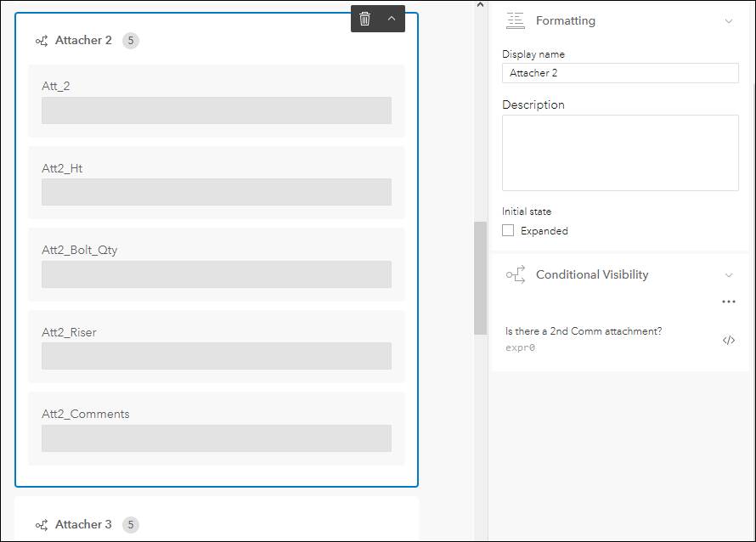The width and height of the screenshot is (756, 542).
Task: Open expression editor via the code icon
Action: (729, 340)
